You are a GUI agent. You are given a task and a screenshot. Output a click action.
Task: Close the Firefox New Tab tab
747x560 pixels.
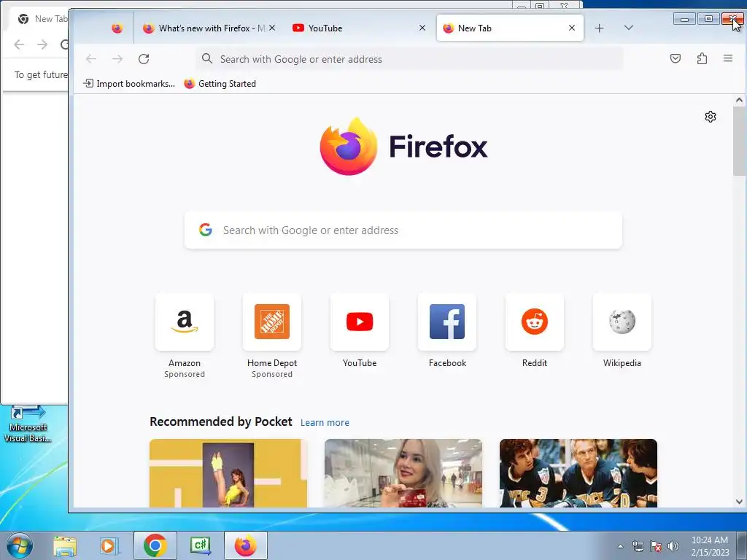572,28
